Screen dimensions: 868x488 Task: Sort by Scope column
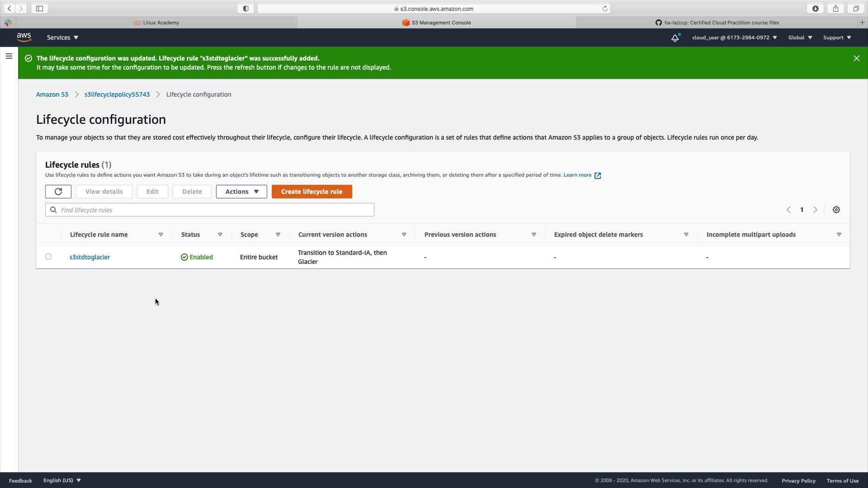click(278, 235)
